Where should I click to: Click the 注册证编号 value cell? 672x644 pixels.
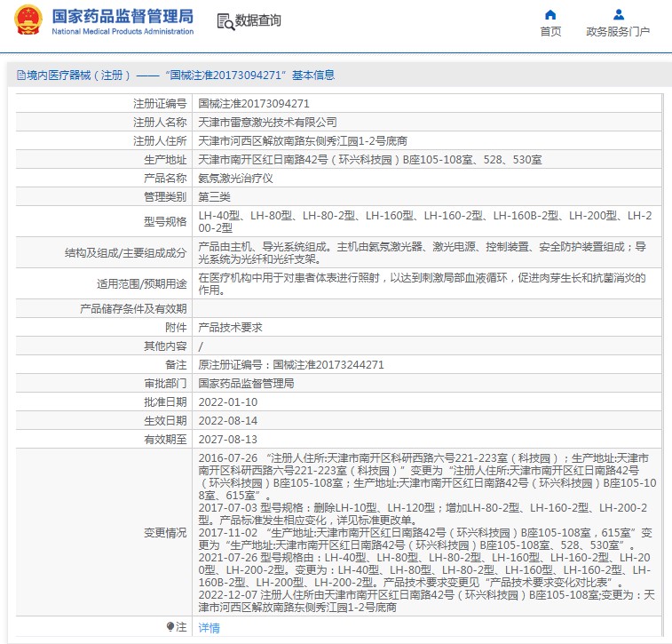pyautogui.click(x=253, y=103)
